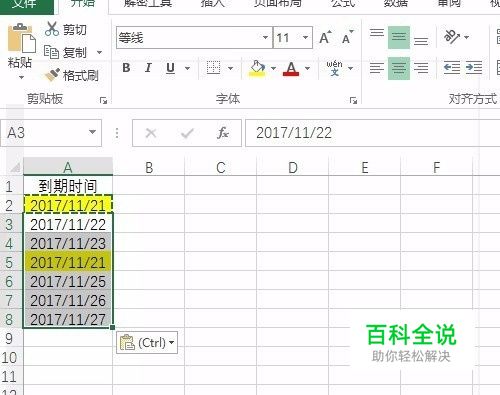Decrease font size with small A
This screenshot has width=500, height=395.
pos(347,37)
